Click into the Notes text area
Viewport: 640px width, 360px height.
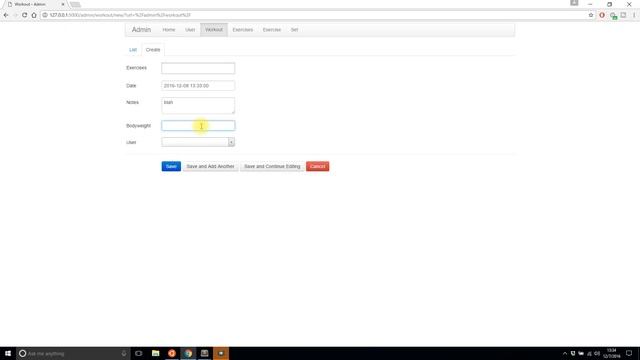pyautogui.click(x=198, y=105)
